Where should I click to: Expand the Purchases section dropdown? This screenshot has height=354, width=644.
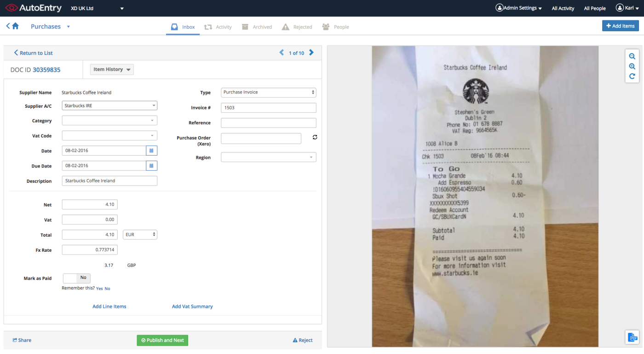tap(69, 27)
